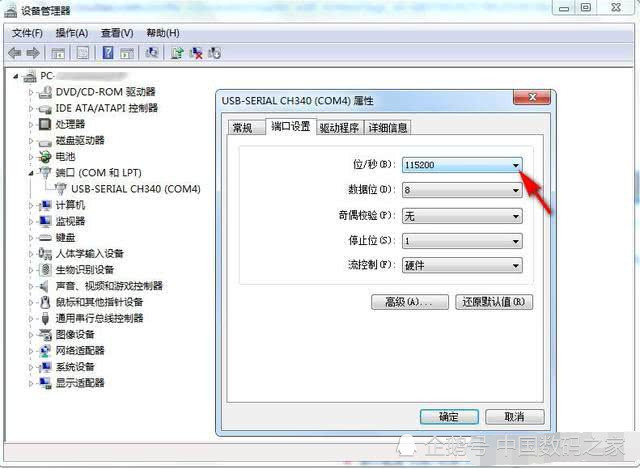
Task: Open the 帮助(H) menu
Action: click(x=163, y=33)
